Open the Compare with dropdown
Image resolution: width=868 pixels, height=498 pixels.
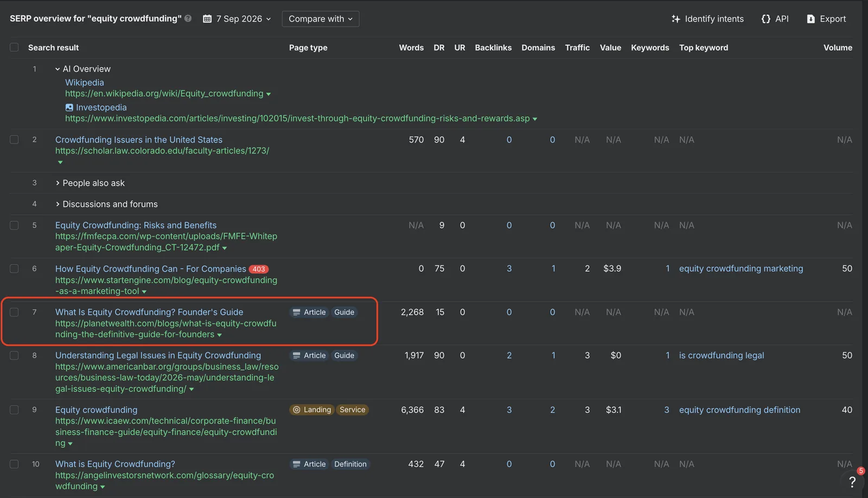[x=321, y=19]
